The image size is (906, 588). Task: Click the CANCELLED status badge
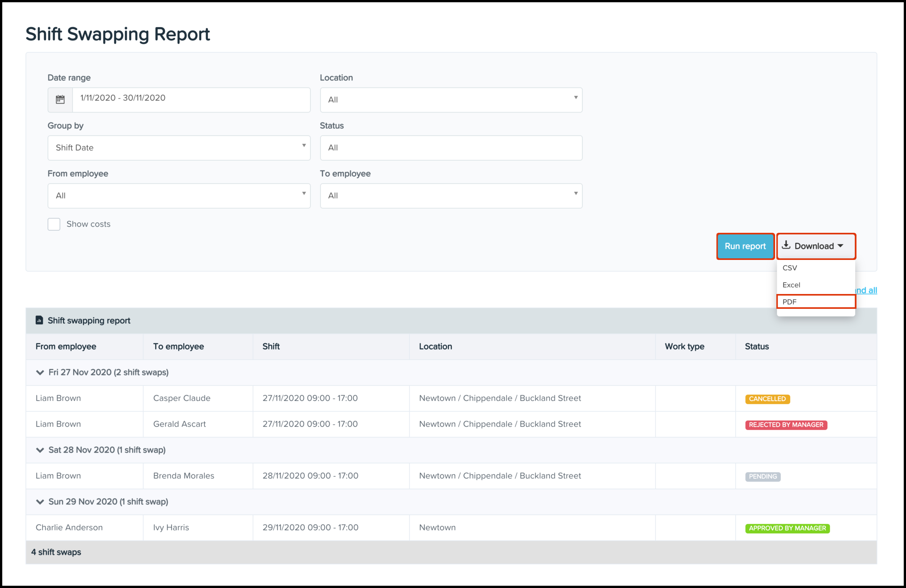click(767, 399)
